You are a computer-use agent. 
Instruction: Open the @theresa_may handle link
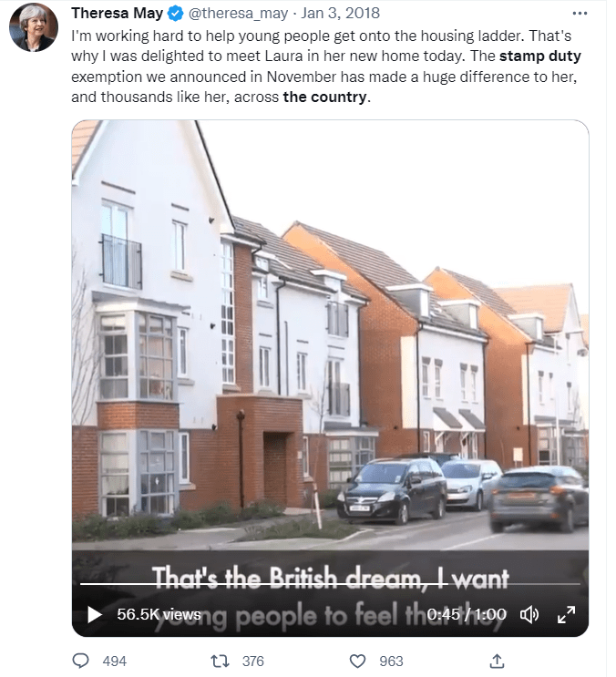pos(238,13)
